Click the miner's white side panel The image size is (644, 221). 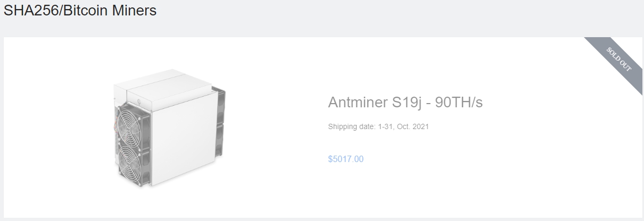(184, 141)
